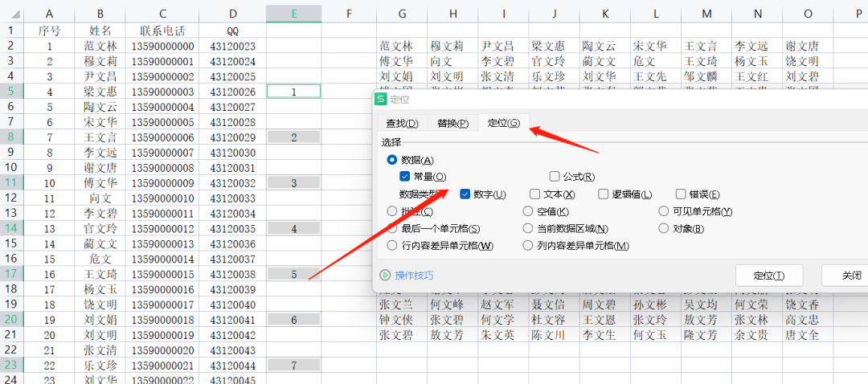
Task: Select row 12 header
Action: (x=12, y=198)
